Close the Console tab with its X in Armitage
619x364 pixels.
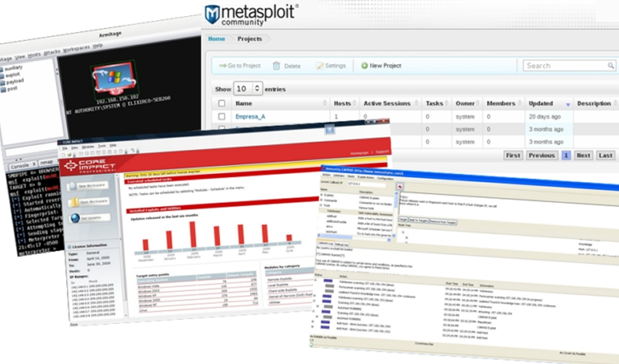tap(34, 164)
